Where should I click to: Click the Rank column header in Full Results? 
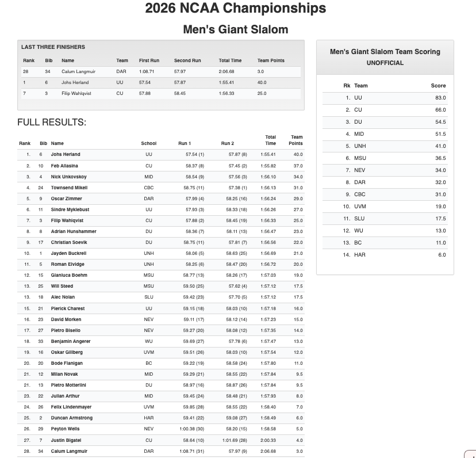coord(25,143)
